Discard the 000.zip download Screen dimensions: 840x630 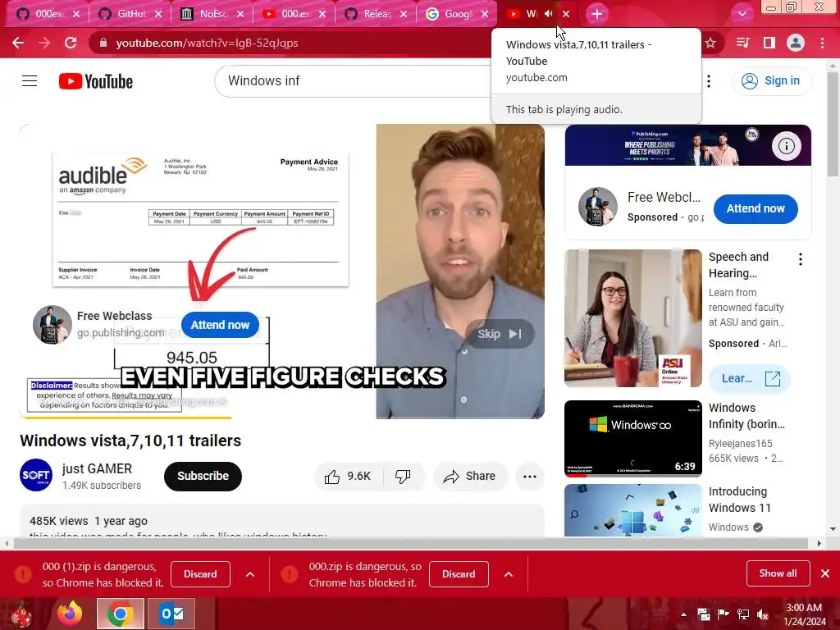click(459, 574)
